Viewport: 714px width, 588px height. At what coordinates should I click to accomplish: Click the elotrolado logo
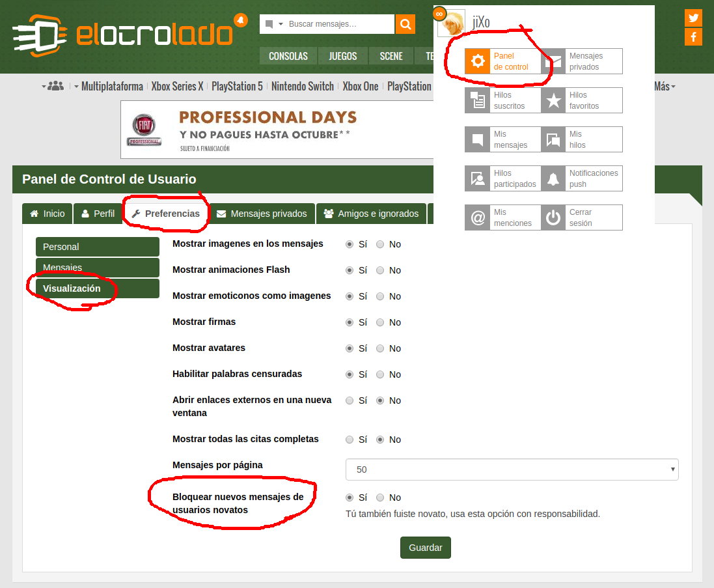coord(123,35)
